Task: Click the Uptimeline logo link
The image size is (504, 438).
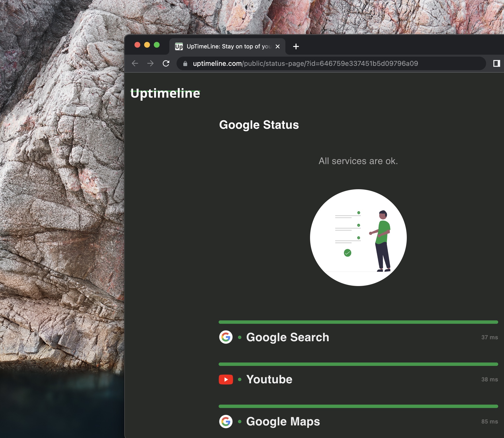Action: pyautogui.click(x=165, y=93)
